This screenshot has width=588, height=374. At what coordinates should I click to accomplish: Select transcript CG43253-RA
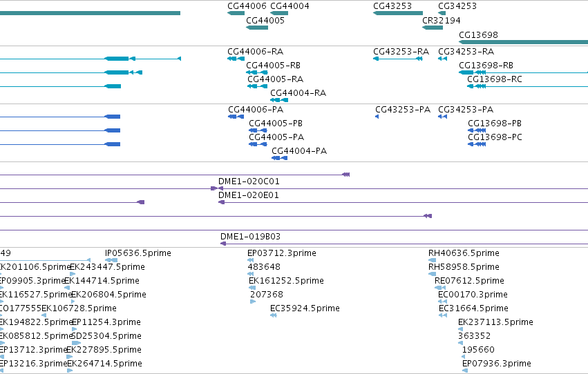point(401,51)
